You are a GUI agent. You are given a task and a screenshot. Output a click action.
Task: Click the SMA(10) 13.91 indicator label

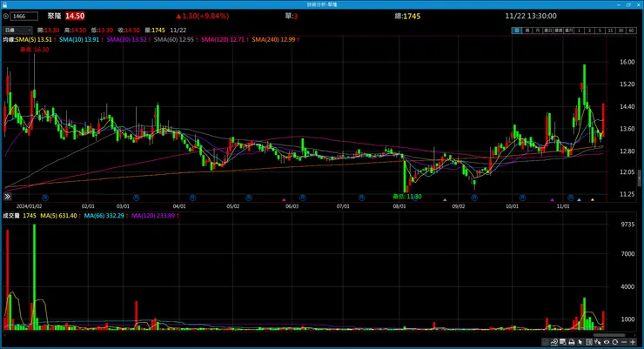pyautogui.click(x=81, y=39)
